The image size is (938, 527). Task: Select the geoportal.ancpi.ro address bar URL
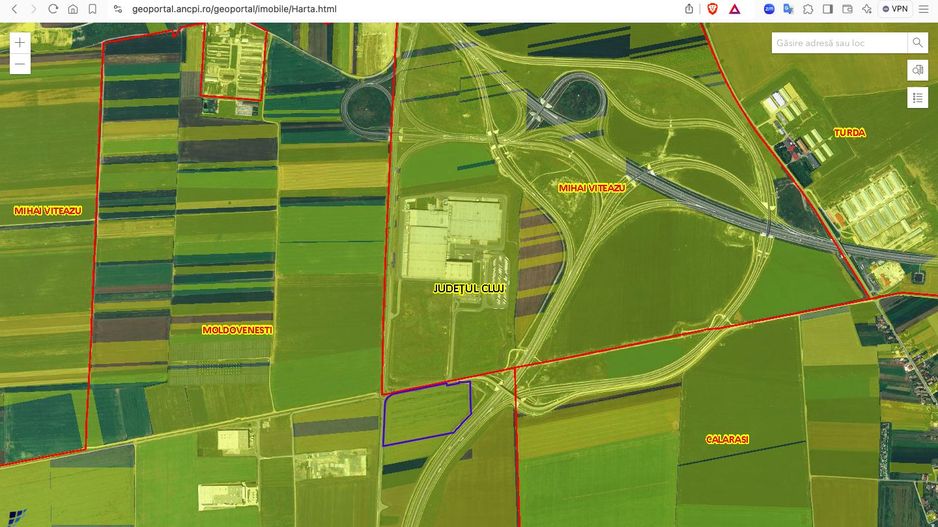click(x=234, y=9)
